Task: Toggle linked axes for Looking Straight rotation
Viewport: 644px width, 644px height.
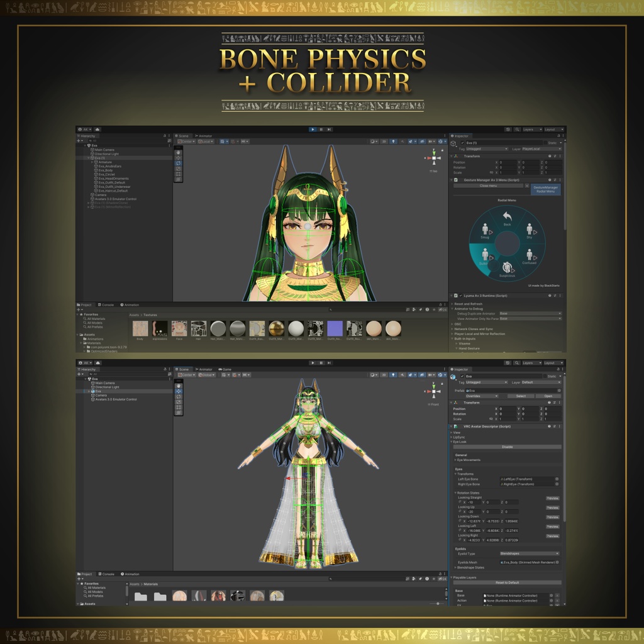Action: point(460,501)
